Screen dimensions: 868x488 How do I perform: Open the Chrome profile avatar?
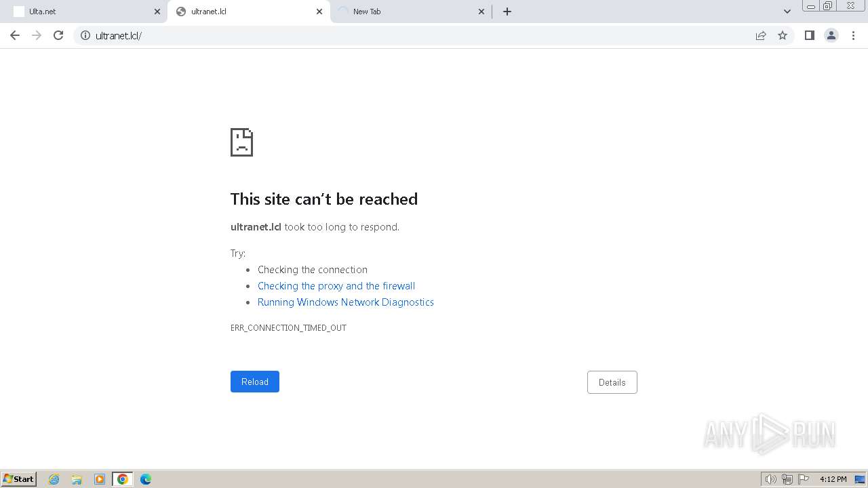[x=831, y=35]
